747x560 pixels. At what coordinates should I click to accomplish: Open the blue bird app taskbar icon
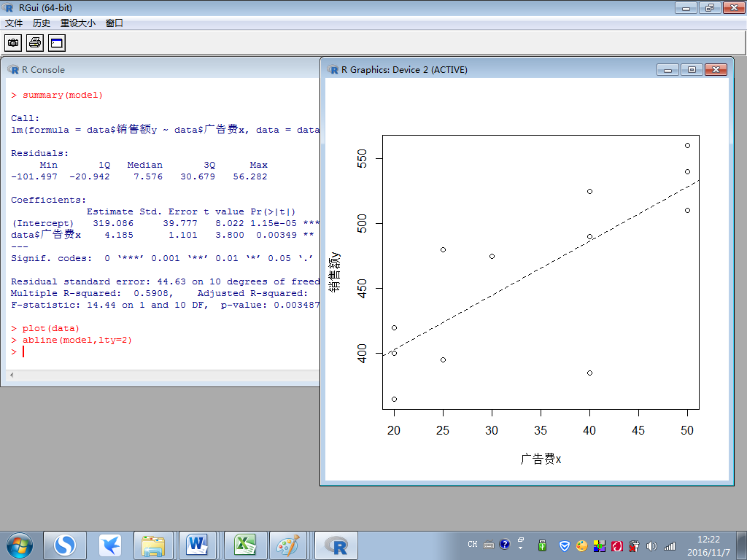(x=110, y=545)
